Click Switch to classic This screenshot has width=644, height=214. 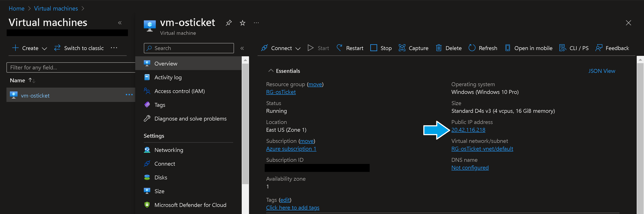point(79,48)
